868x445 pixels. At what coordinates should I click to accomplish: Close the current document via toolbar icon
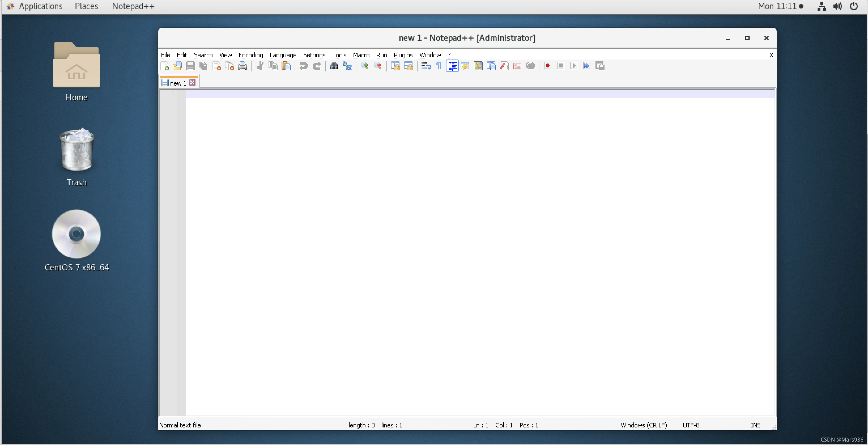(x=217, y=66)
